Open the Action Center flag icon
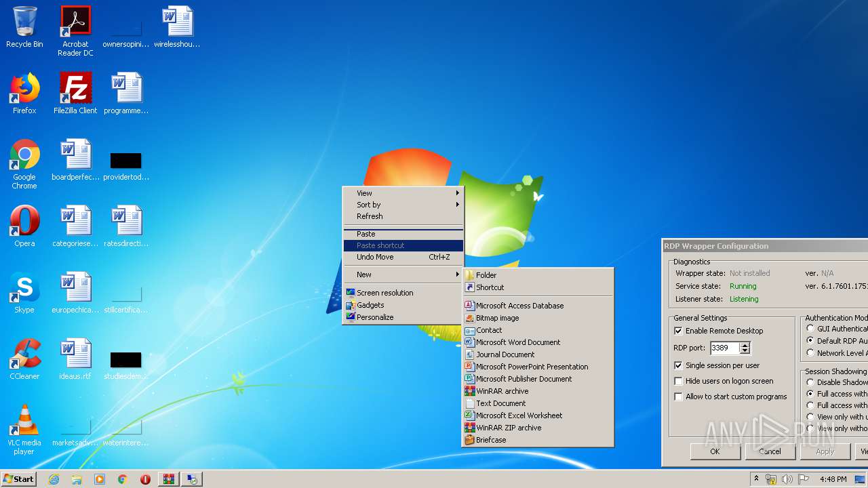 [804, 479]
